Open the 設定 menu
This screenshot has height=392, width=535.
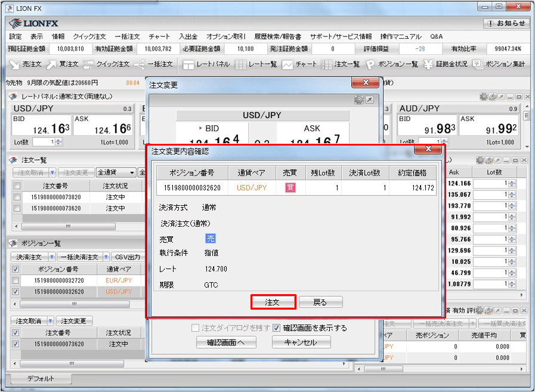click(16, 36)
